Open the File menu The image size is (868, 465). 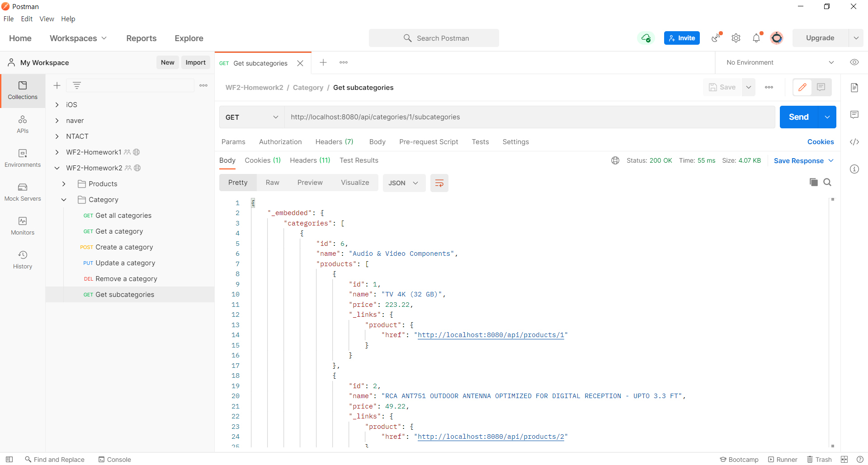tap(9, 19)
